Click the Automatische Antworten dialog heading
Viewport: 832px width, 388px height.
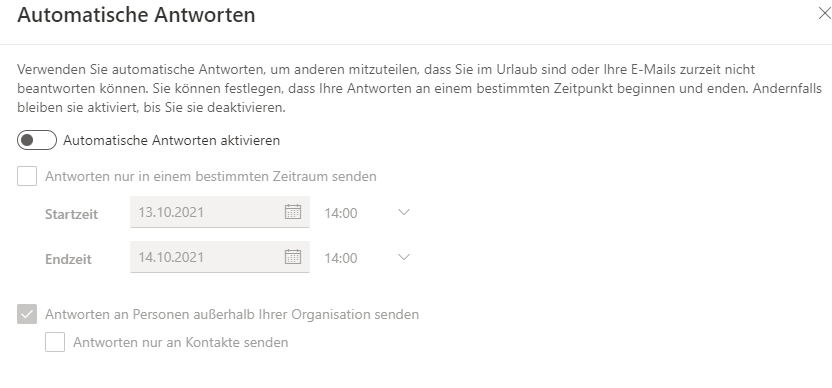(136, 14)
